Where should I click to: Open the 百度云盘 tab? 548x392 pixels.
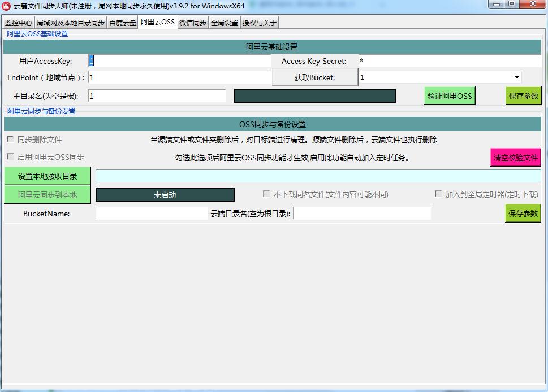tap(122, 23)
